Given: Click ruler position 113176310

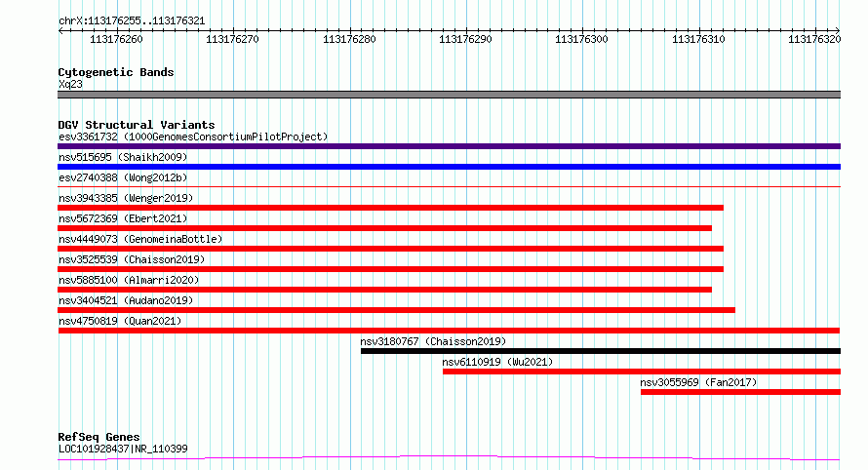Looking at the screenshot, I should [698, 39].
